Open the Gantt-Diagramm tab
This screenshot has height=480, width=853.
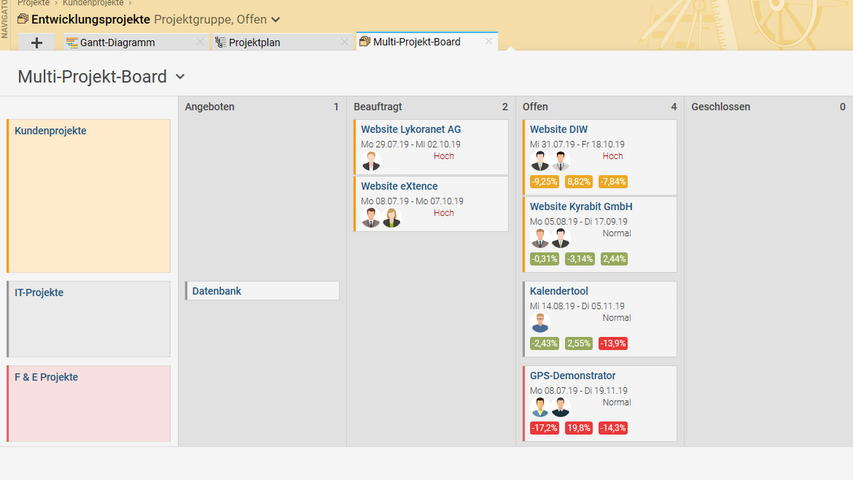[135, 42]
